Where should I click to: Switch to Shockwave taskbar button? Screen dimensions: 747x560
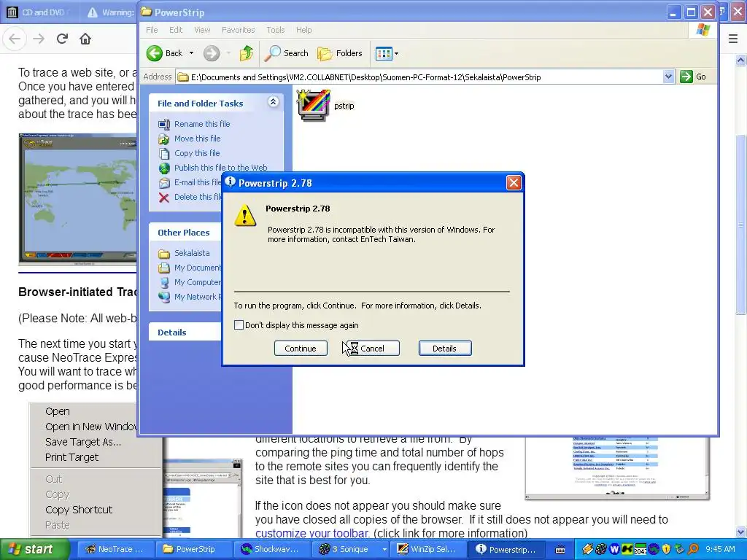271,549
